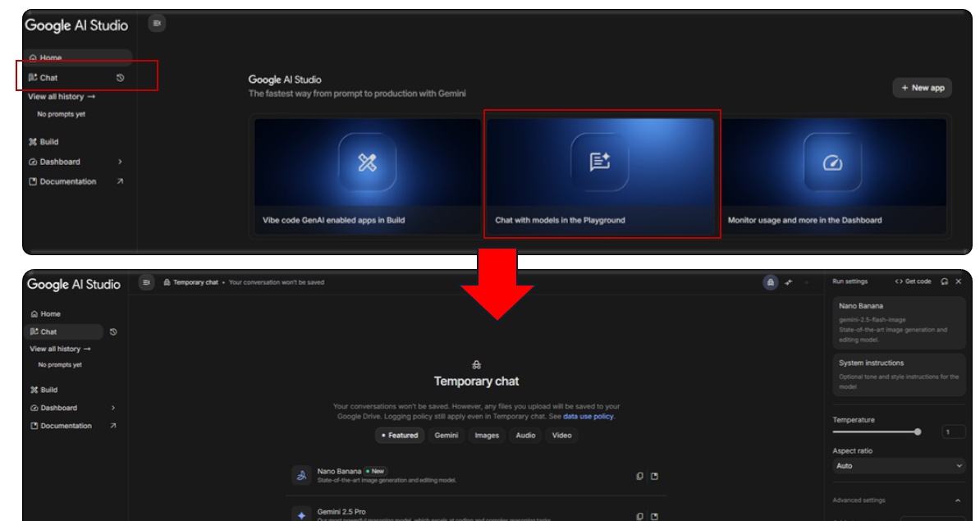The image size is (980, 521).
Task: Select the Images filter tab
Action: pos(486,436)
